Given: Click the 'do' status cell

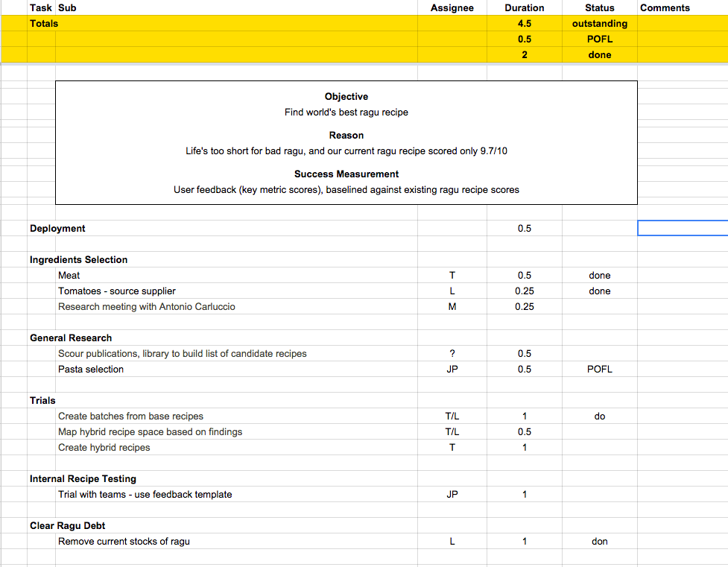Looking at the screenshot, I should click(x=599, y=416).
